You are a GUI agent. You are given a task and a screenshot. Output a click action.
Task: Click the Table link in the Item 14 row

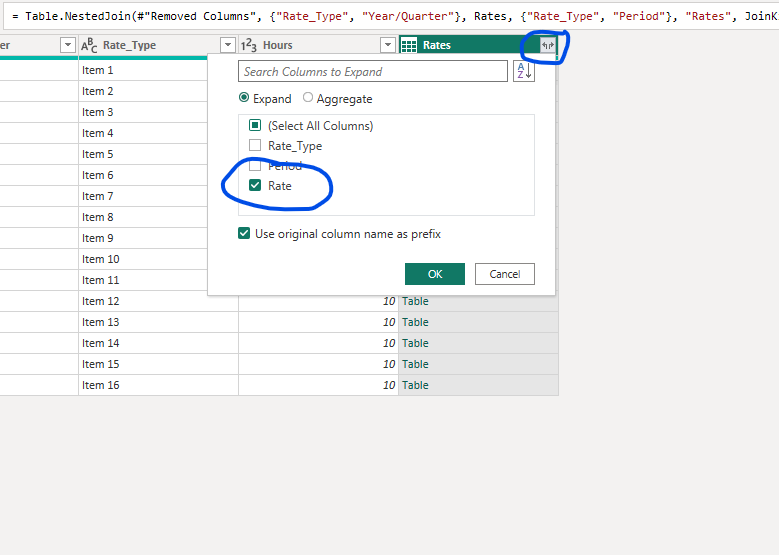pyautogui.click(x=415, y=343)
